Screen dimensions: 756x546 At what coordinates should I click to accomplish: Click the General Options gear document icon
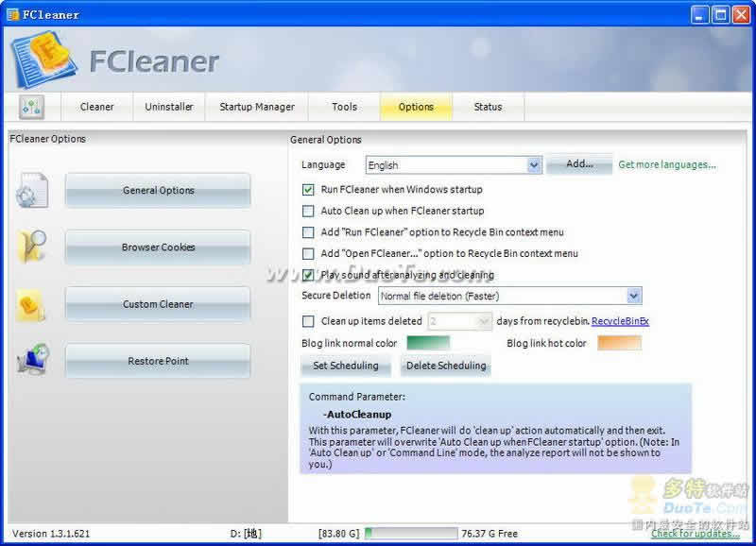tap(32, 191)
